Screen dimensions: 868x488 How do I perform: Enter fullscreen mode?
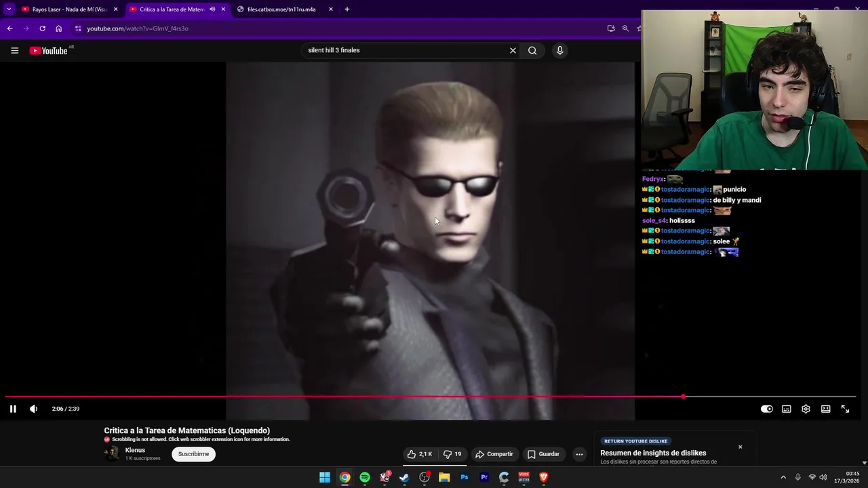(x=845, y=409)
